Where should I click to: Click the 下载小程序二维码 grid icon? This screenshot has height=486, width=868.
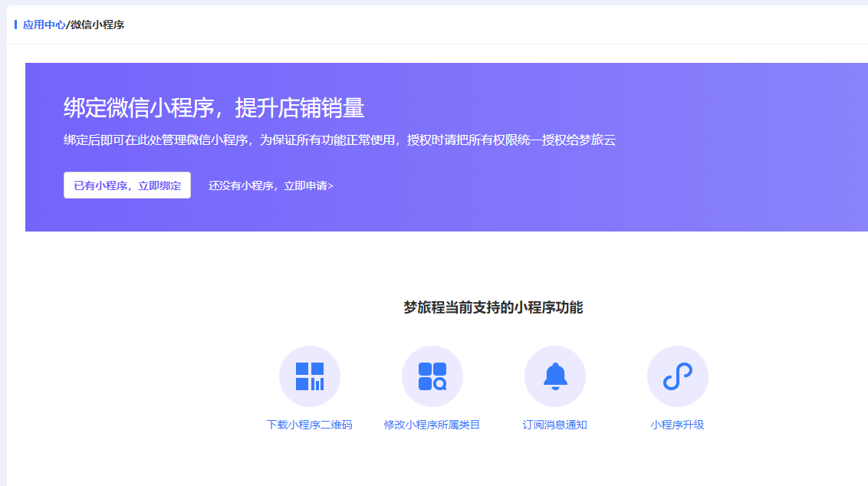click(x=310, y=376)
